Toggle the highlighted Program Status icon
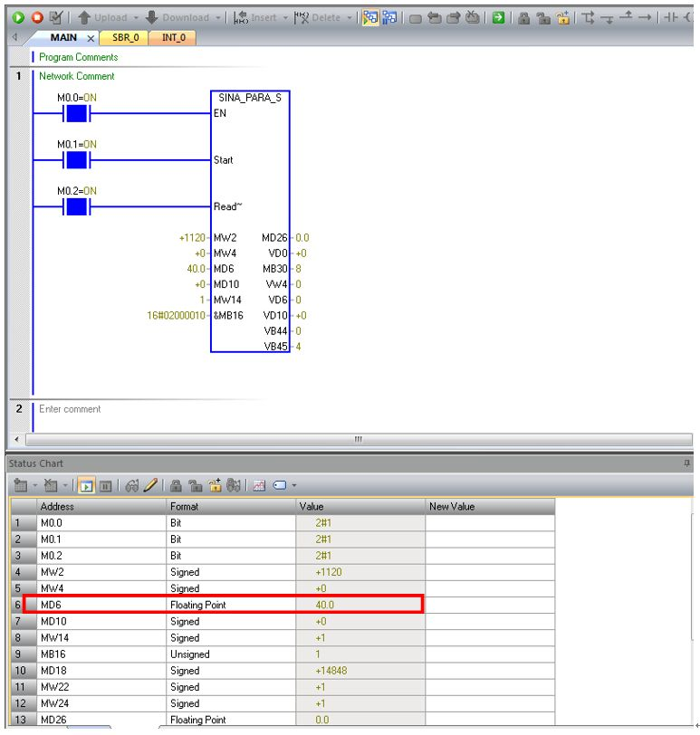 point(370,18)
